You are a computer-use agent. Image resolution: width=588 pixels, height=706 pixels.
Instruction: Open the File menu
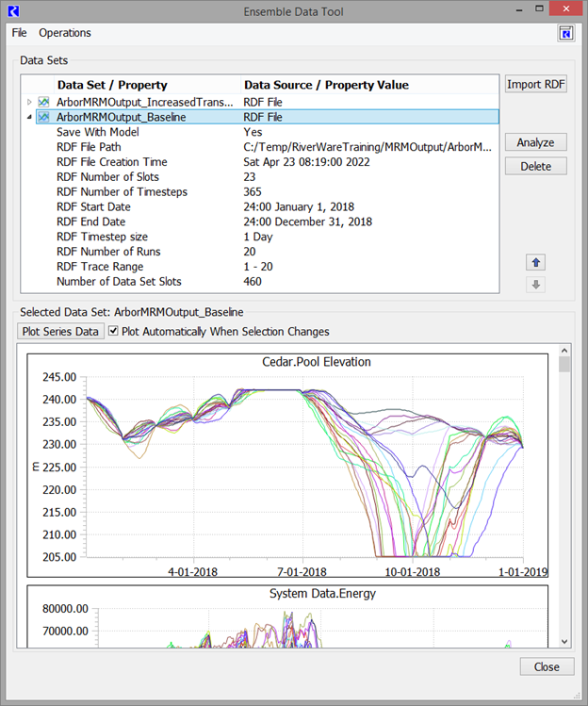19,33
